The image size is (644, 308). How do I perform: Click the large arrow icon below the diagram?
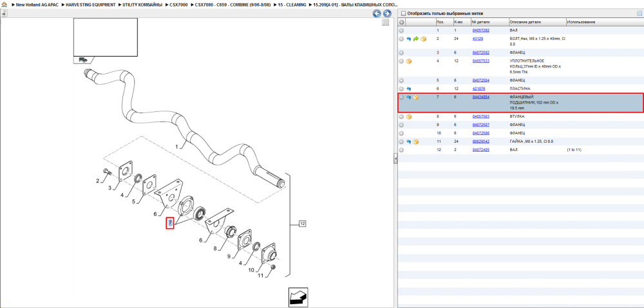(298, 297)
